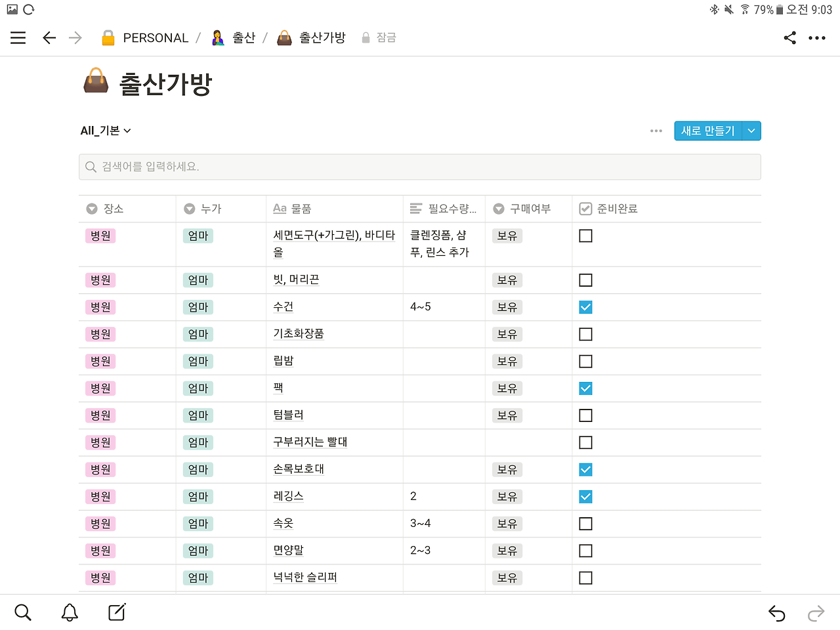Tap the sync status icon

pos(29,9)
